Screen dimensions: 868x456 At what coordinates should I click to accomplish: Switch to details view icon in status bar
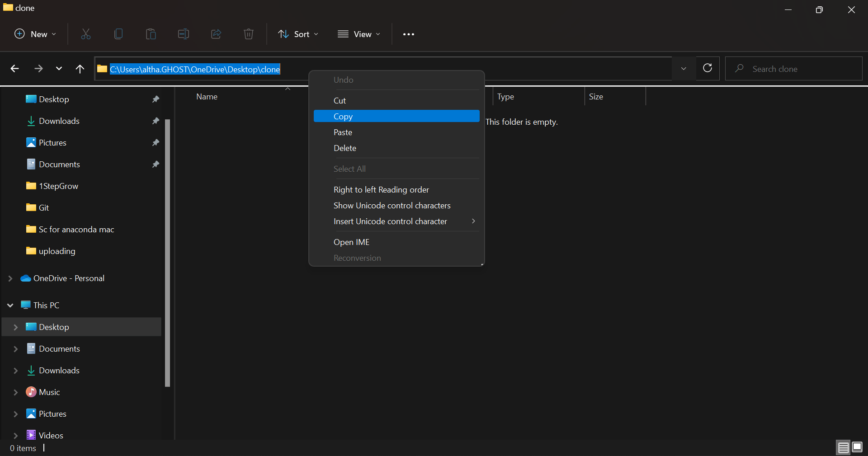click(x=843, y=447)
